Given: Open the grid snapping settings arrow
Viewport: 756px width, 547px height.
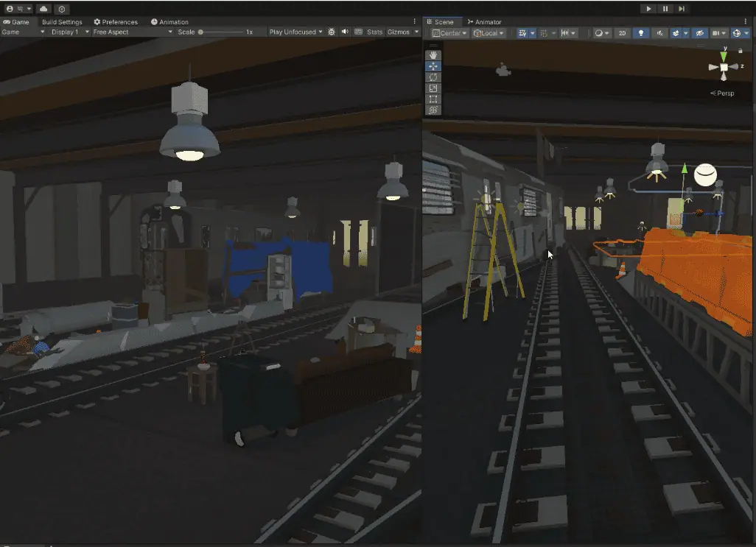Looking at the screenshot, I should click(532, 33).
